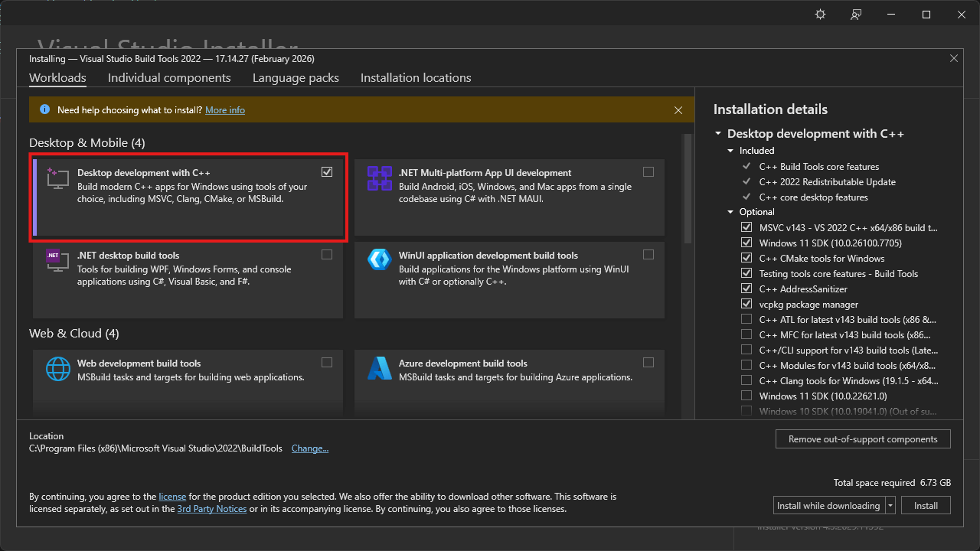This screenshot has height=551, width=980.
Task: Click the Remove out-of-support components button
Action: 863,439
